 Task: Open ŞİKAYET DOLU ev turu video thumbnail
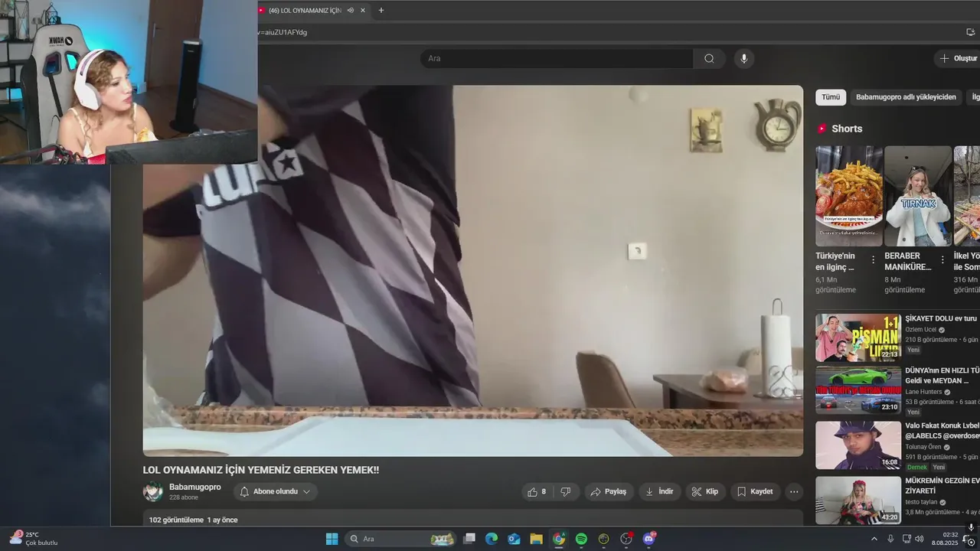click(x=858, y=337)
